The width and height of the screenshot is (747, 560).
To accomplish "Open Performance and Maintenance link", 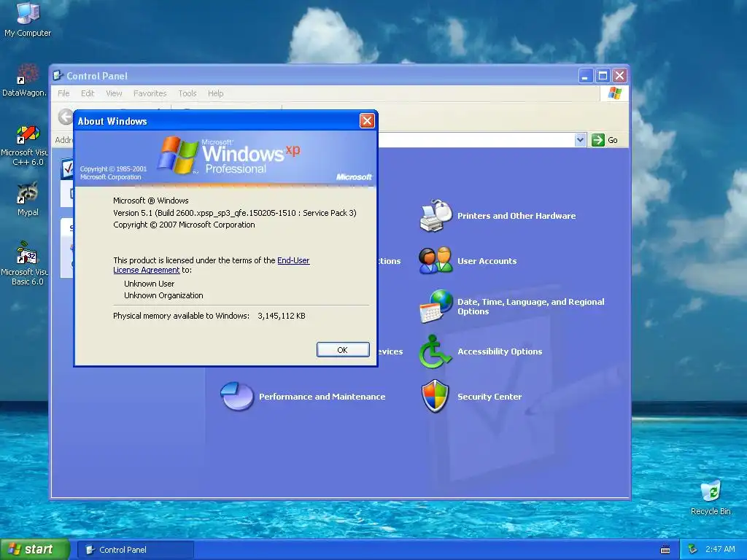I will [322, 397].
